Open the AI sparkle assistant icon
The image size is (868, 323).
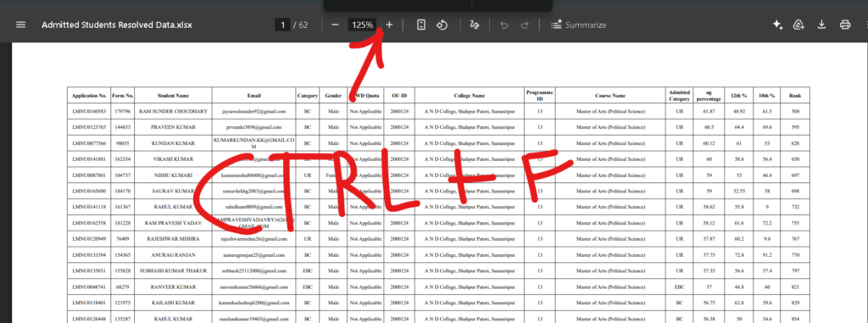point(778,25)
